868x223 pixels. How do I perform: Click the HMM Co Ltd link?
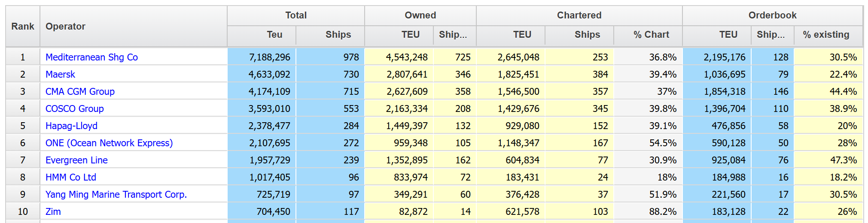[x=71, y=177]
